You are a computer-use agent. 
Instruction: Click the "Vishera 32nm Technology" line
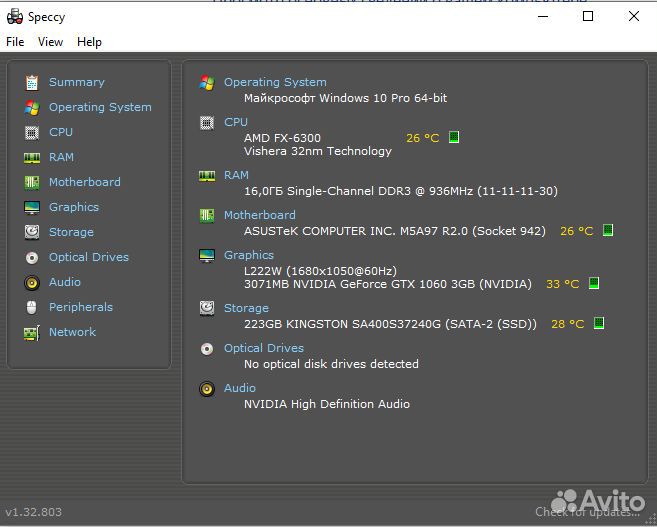coord(318,151)
